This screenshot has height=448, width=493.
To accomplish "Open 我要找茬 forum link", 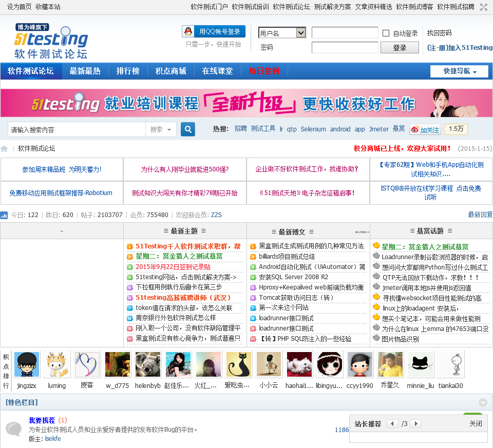I will [42, 420].
